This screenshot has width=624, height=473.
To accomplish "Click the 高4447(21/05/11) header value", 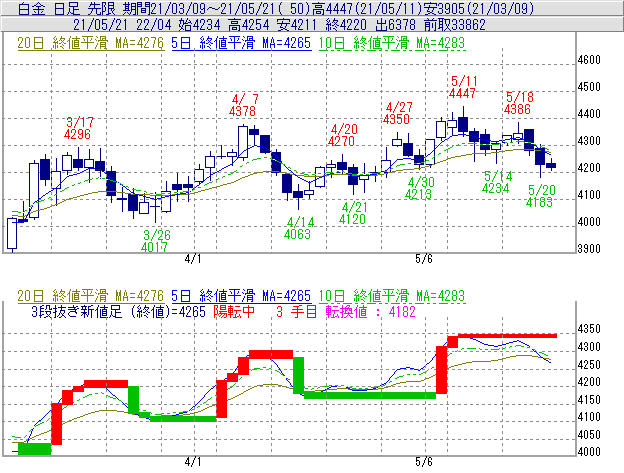I will 368,8.
